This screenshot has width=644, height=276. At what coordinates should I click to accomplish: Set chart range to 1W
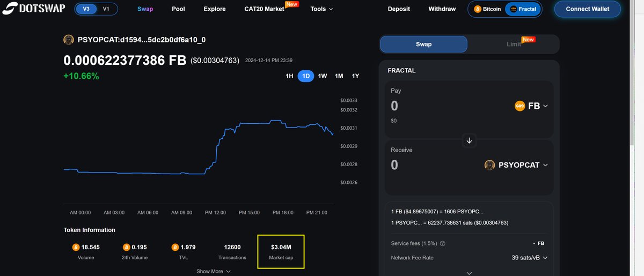tap(323, 76)
